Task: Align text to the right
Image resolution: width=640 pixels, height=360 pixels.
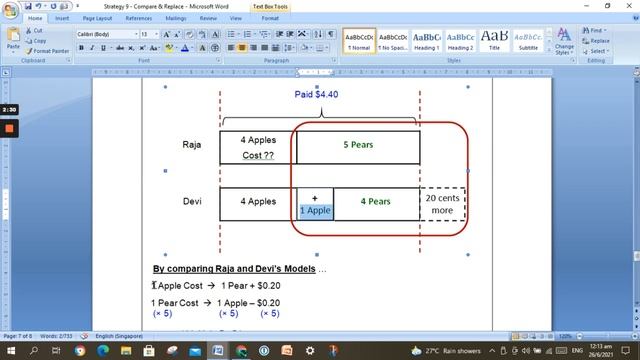Action: [x=253, y=48]
